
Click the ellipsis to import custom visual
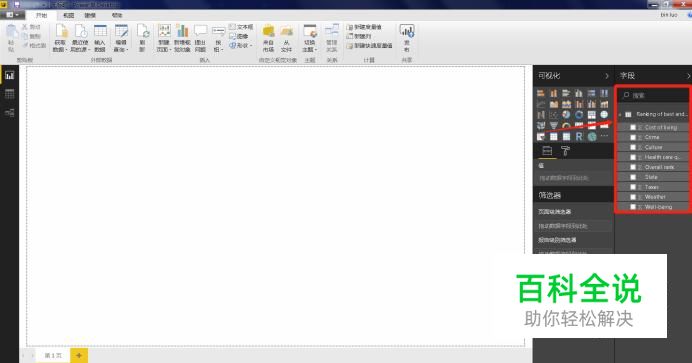tap(604, 137)
